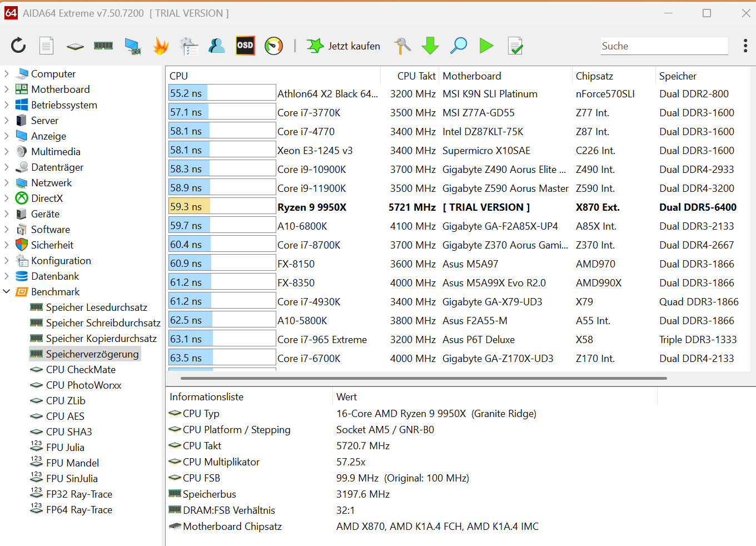Screen dimensions: 756x546
Task: Click the Speicherbus info row
Action: (411, 494)
